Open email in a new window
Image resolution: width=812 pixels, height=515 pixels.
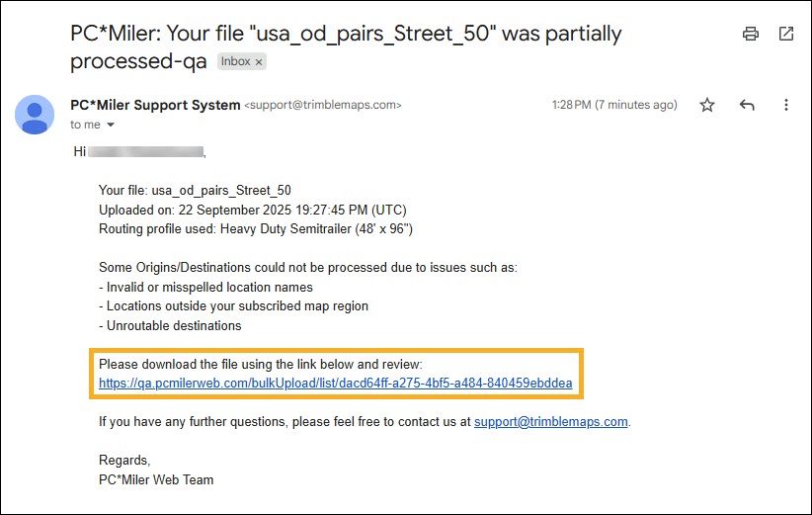[786, 34]
